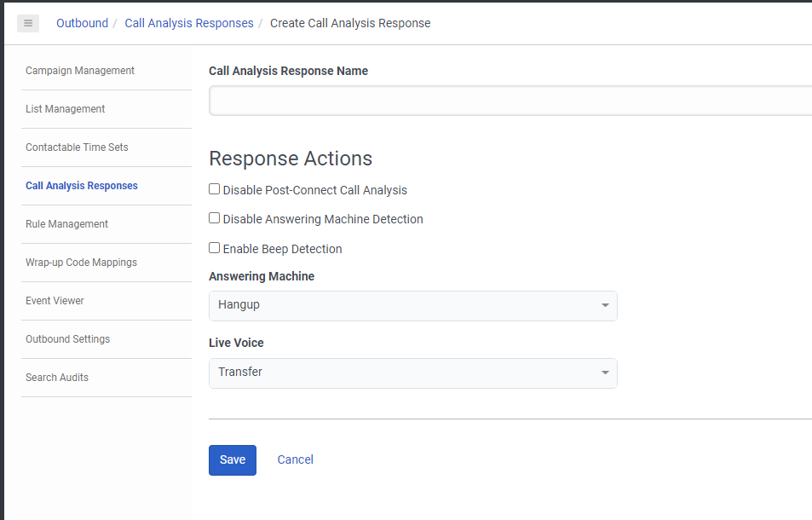
Task: Save the call analysis response
Action: 232,459
